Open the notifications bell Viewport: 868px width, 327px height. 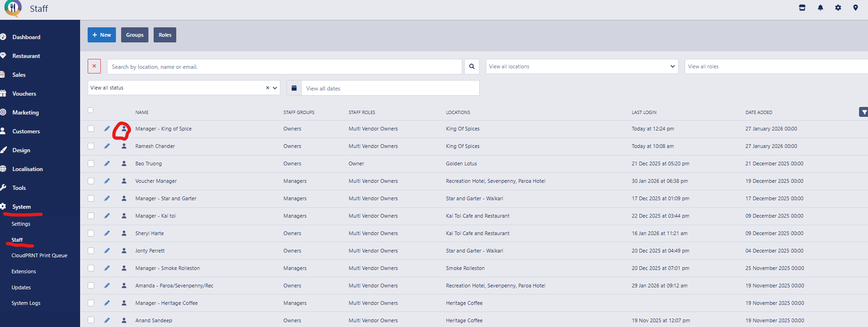point(820,8)
